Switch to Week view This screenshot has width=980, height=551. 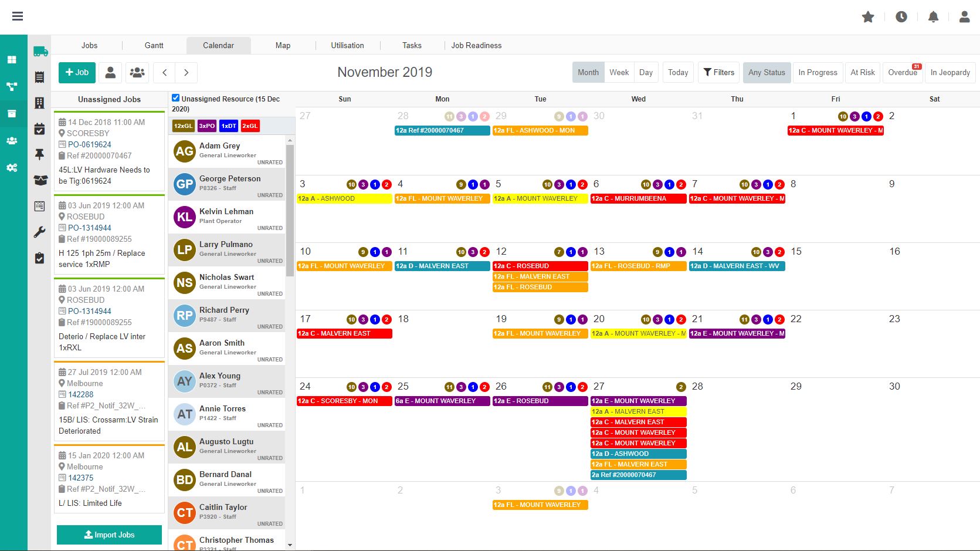pyautogui.click(x=619, y=73)
